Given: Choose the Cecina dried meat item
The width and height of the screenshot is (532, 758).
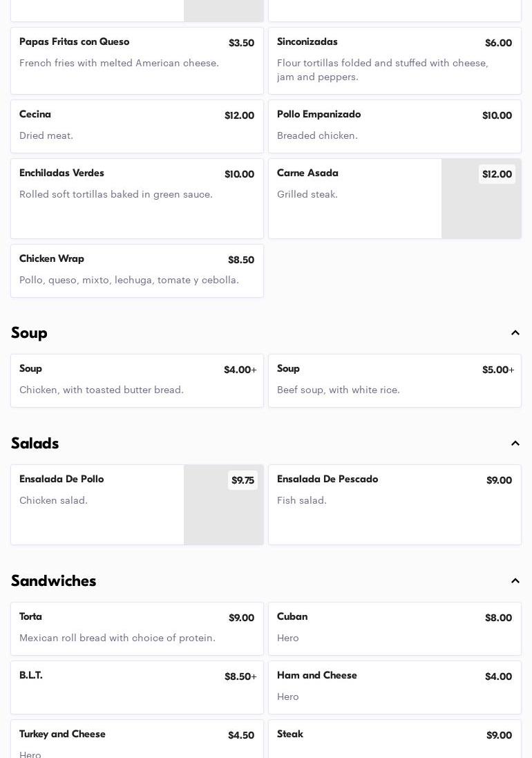Looking at the screenshot, I should click(x=137, y=126).
